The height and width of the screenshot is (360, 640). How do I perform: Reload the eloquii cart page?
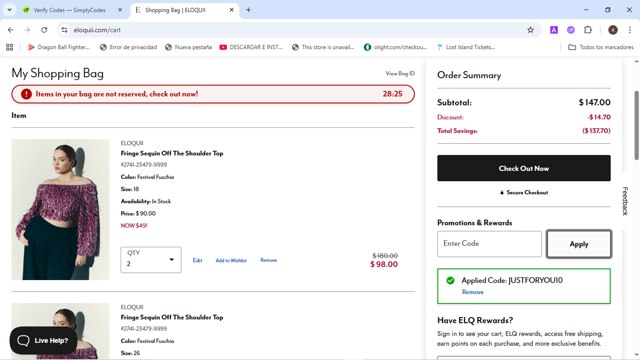coord(44,30)
